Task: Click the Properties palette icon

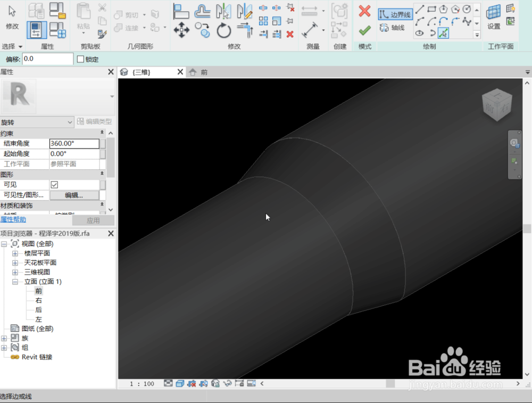Action: [x=37, y=30]
